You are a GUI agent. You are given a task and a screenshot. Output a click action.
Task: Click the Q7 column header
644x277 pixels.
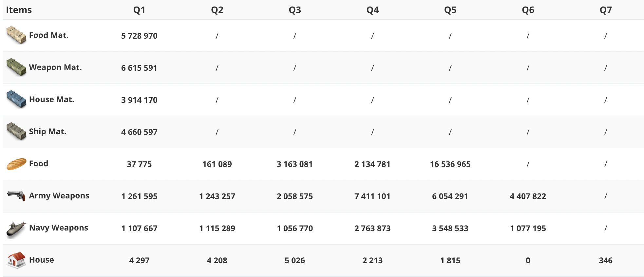click(x=606, y=10)
